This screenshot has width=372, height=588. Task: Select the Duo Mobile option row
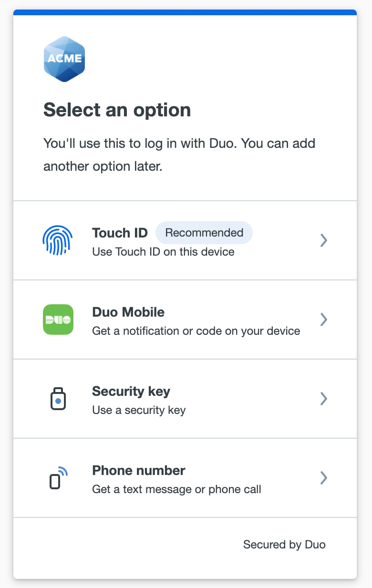(186, 320)
